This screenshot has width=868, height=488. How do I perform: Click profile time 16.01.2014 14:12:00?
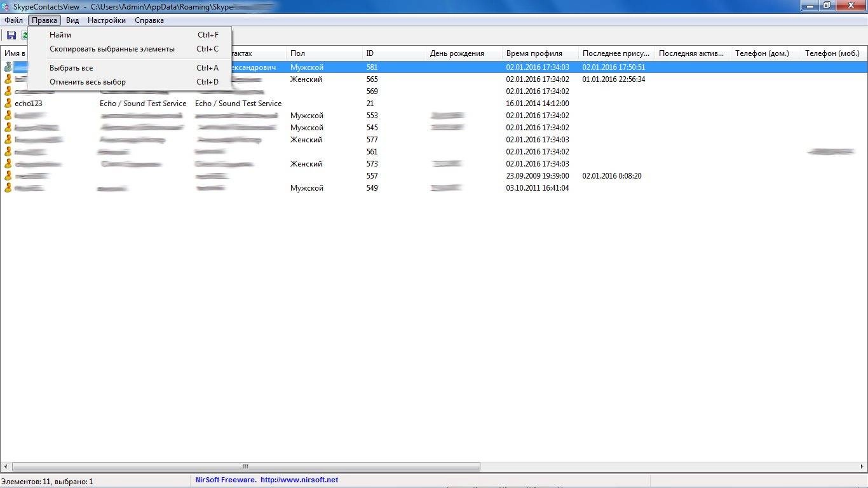(x=538, y=103)
